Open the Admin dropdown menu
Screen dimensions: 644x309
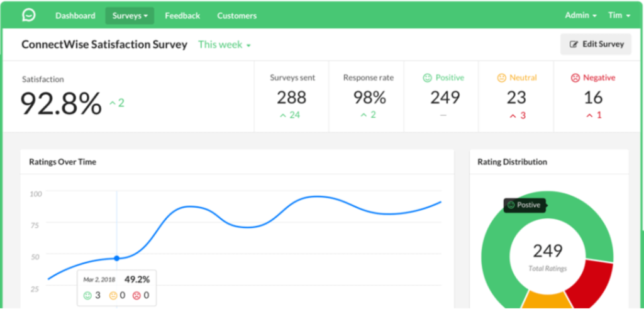(580, 16)
